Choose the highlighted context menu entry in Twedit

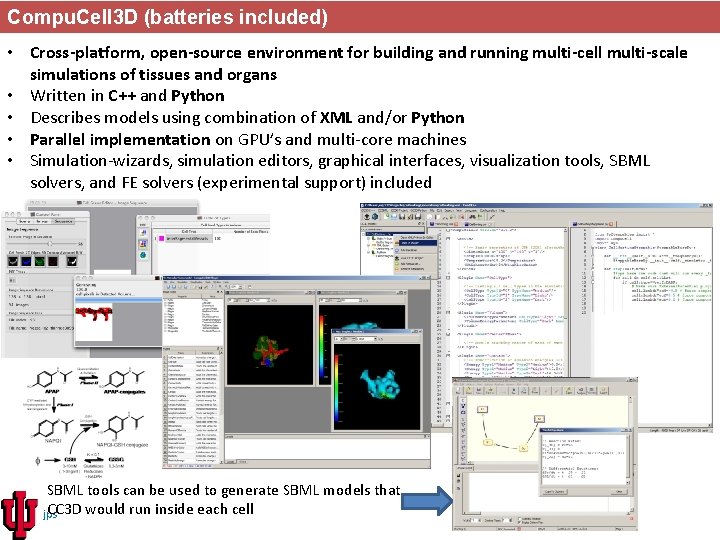(x=418, y=243)
